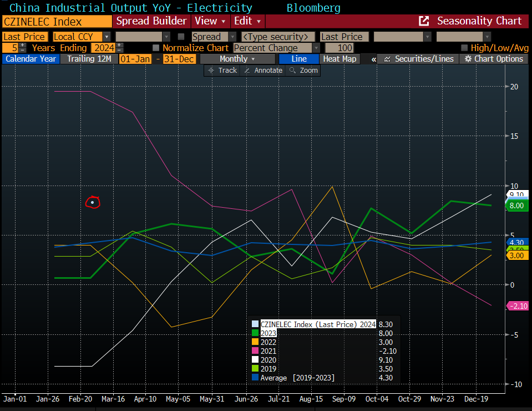Select the Annotate pencil tool
This screenshot has width=532, height=411.
(264, 71)
